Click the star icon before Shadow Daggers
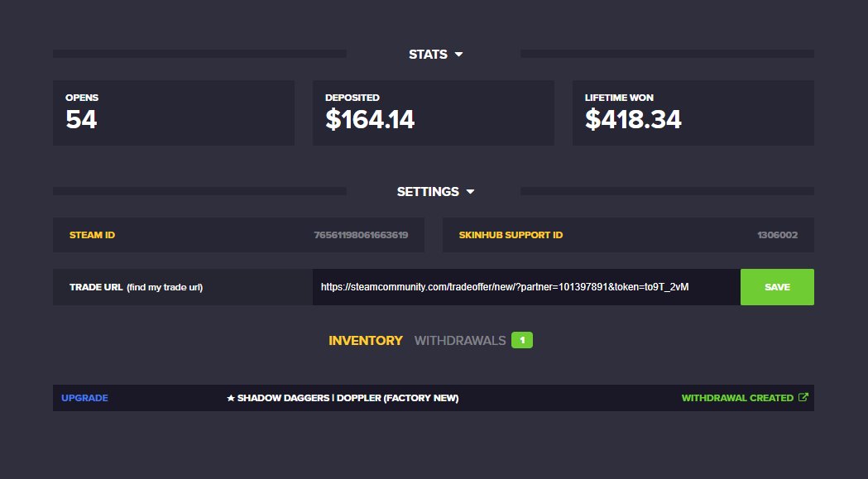868x479 pixels. pos(231,398)
